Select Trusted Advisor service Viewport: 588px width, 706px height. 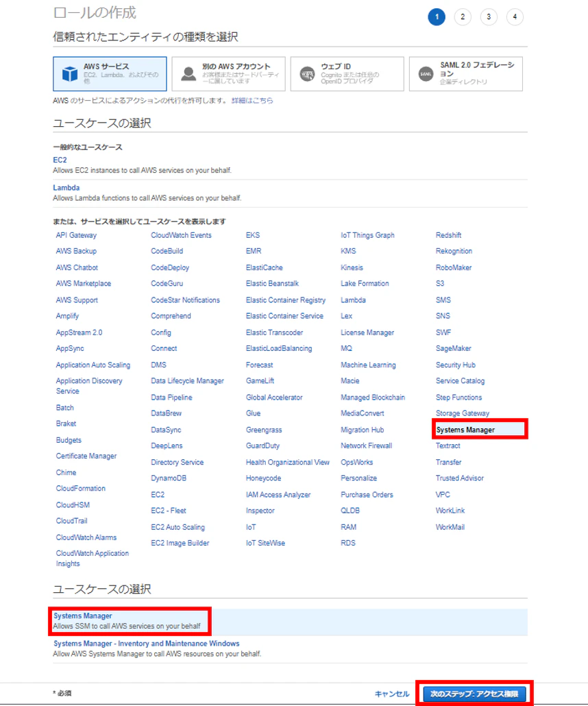click(460, 478)
